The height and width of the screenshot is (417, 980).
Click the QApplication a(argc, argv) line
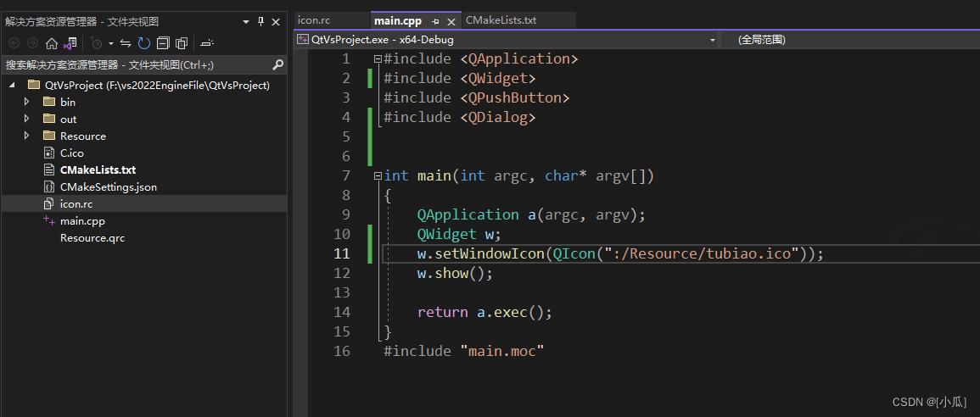[x=531, y=214]
